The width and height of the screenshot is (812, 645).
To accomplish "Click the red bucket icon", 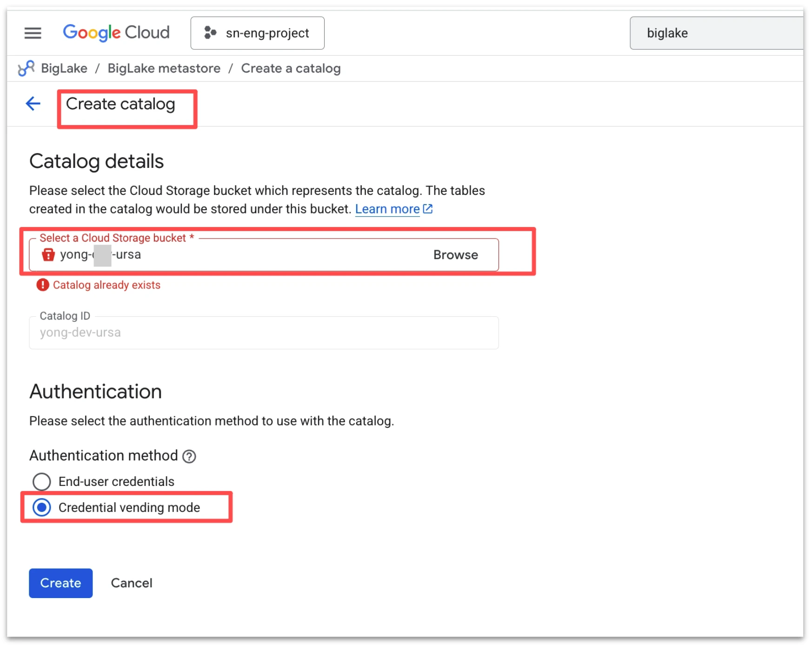I will coord(48,255).
